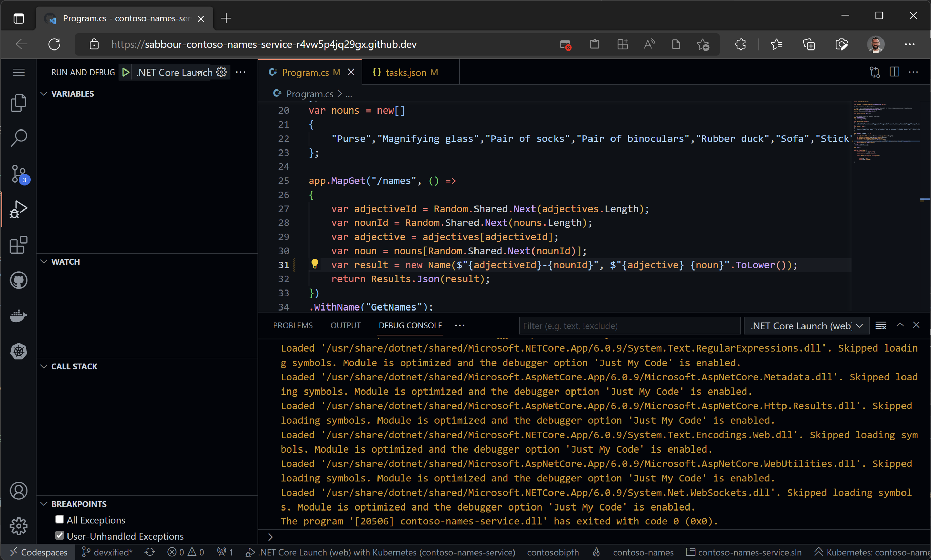Image resolution: width=931 pixels, height=560 pixels.
Task: Click the lightbulb code action on line 31
Action: click(314, 264)
